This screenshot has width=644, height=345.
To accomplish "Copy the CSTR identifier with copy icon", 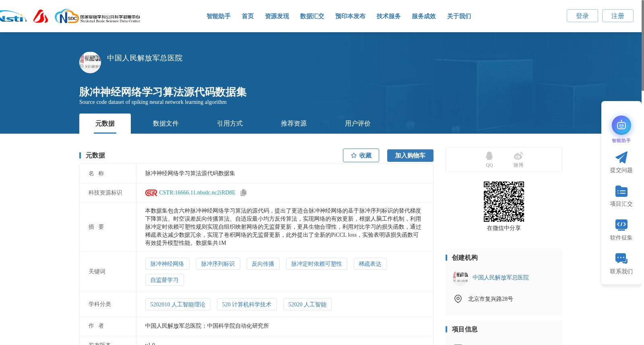I will (243, 193).
